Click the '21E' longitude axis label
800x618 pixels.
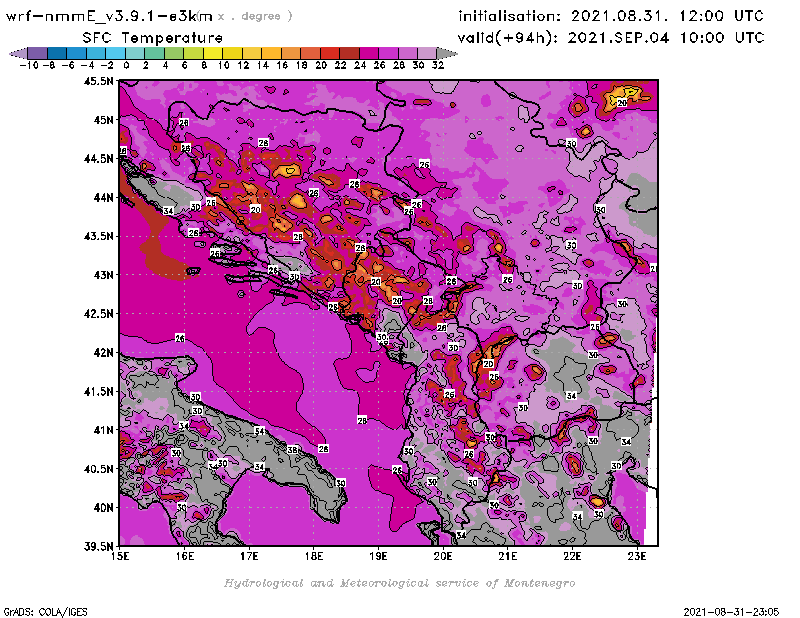[x=508, y=556]
